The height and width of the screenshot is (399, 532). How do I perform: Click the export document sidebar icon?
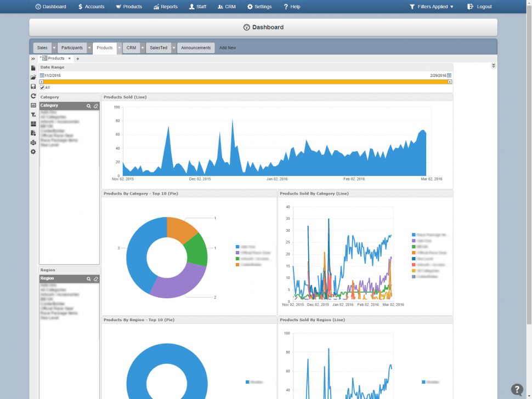pyautogui.click(x=33, y=133)
